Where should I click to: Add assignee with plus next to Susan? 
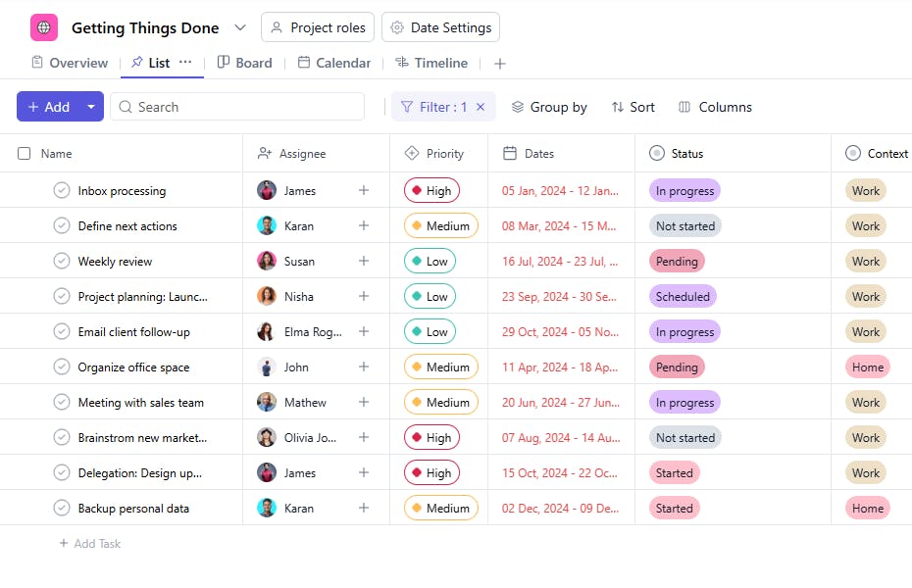coord(364,262)
